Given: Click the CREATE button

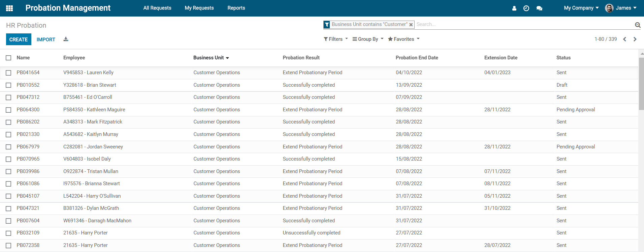Looking at the screenshot, I should (x=19, y=39).
